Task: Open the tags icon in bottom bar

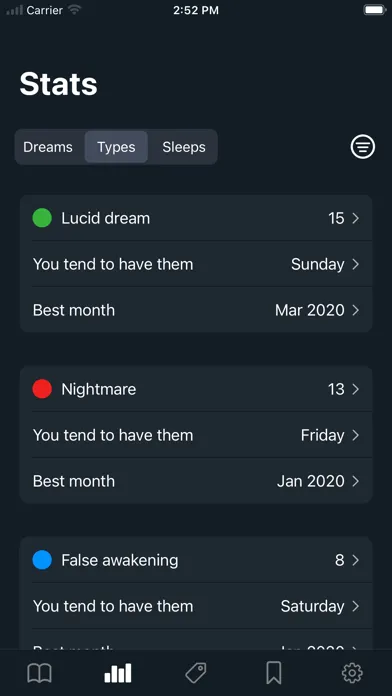Action: (196, 673)
